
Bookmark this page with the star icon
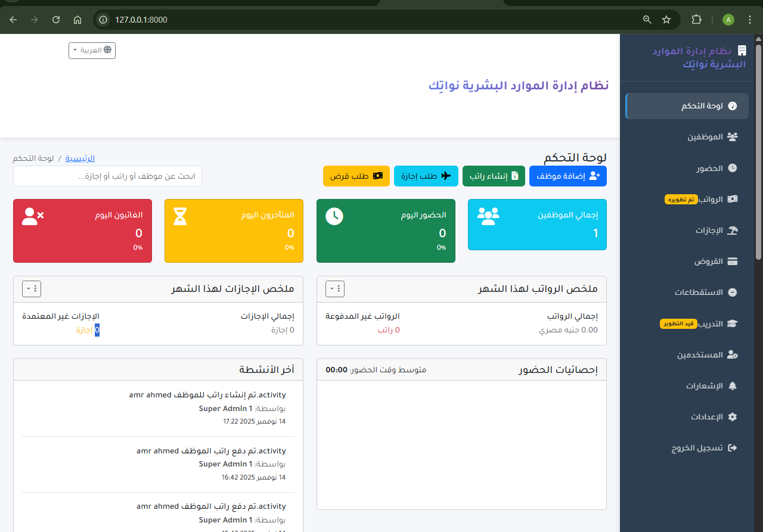[666, 20]
